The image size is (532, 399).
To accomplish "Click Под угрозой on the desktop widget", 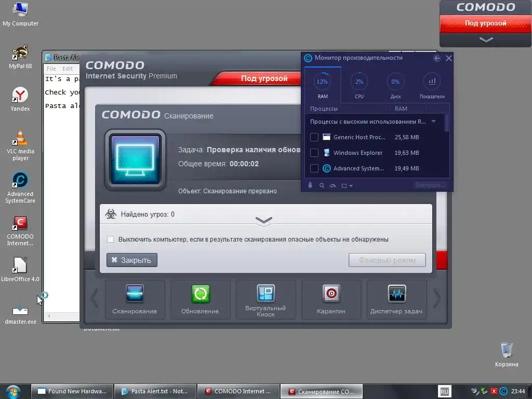I will [486, 23].
